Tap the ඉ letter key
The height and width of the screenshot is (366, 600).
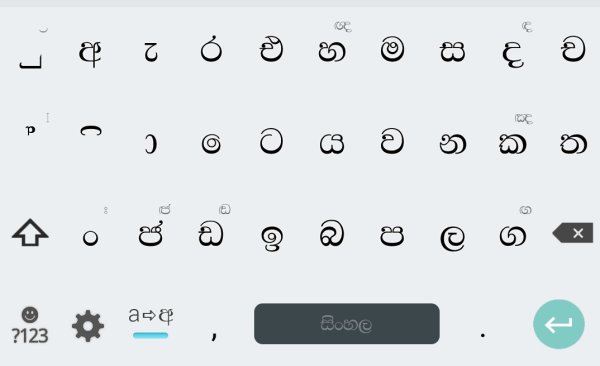[272, 238]
